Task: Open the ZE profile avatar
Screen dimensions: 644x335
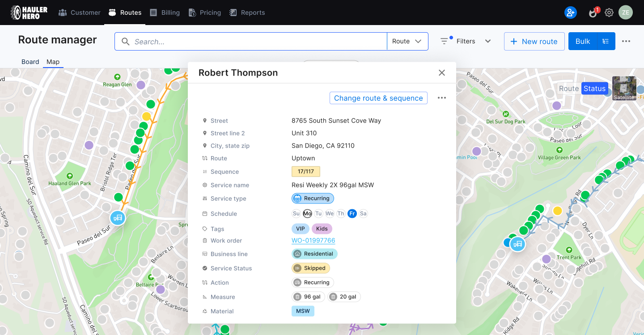Action: 626,13
